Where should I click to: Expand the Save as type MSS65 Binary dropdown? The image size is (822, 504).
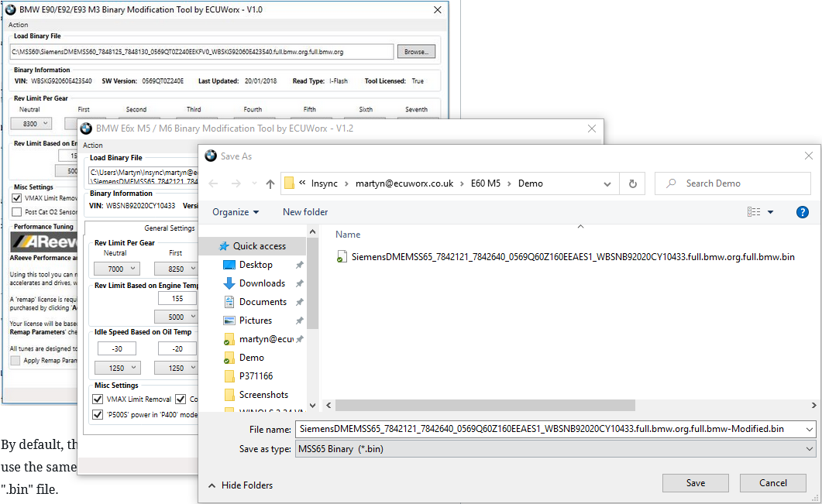point(810,448)
